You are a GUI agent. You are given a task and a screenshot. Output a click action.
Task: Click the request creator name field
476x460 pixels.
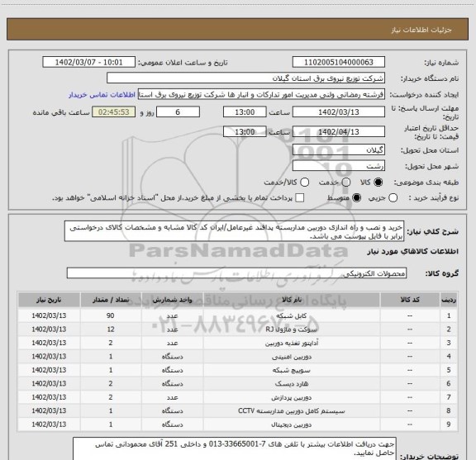coord(261,94)
